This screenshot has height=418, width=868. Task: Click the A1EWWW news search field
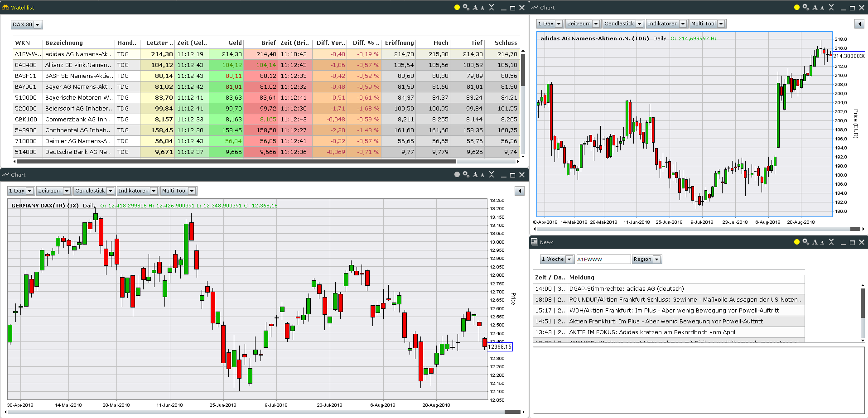[603, 259]
